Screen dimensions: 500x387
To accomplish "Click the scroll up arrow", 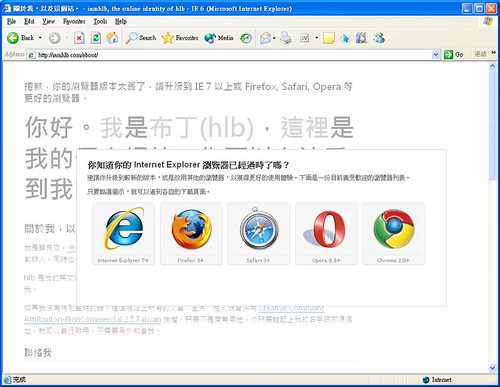I will point(492,66).
